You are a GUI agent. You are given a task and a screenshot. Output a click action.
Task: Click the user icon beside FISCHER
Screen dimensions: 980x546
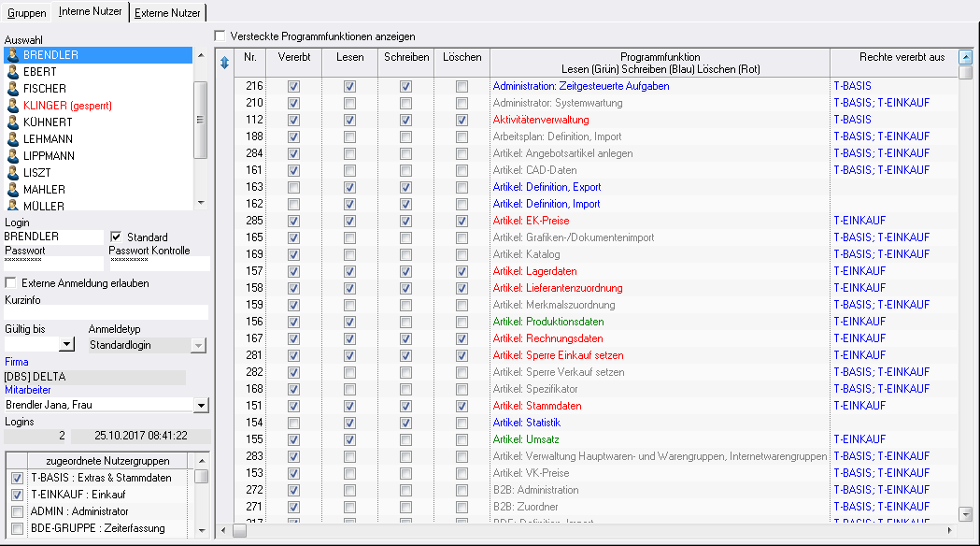point(13,89)
